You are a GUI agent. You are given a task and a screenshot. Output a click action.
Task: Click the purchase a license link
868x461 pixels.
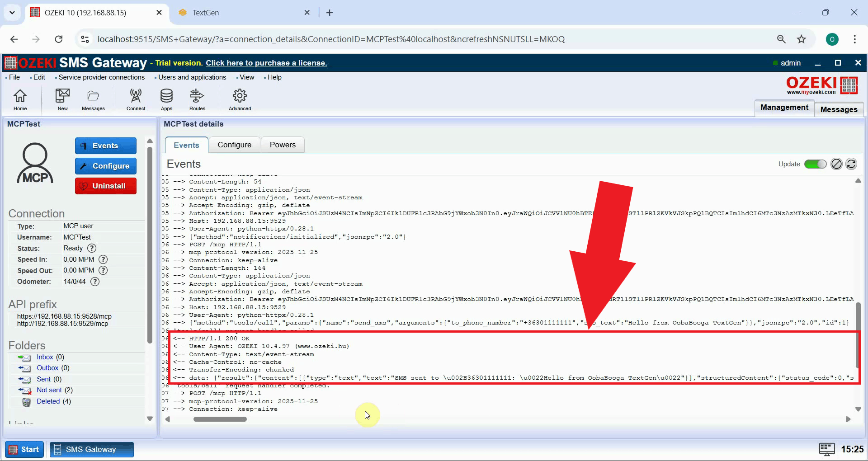pyautogui.click(x=266, y=63)
